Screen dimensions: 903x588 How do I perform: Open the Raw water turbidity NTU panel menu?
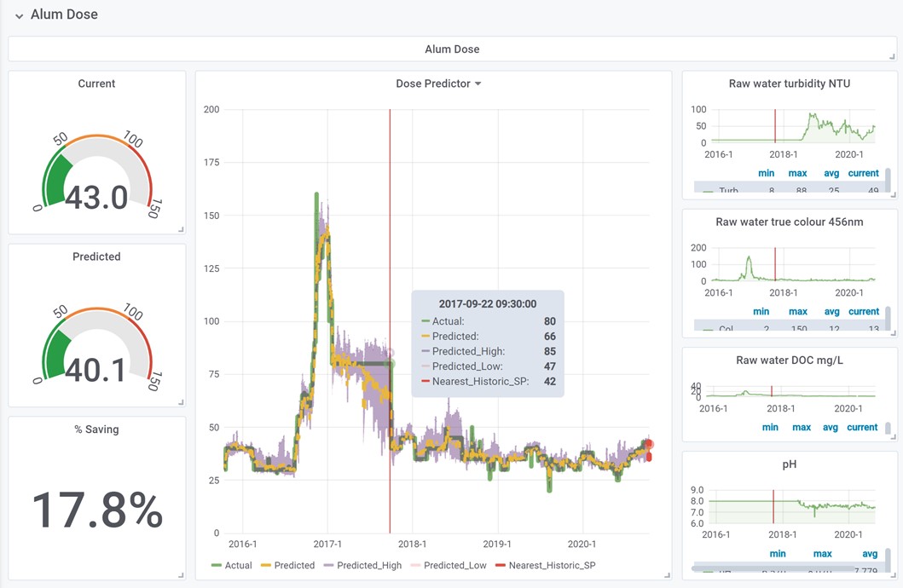coord(789,84)
